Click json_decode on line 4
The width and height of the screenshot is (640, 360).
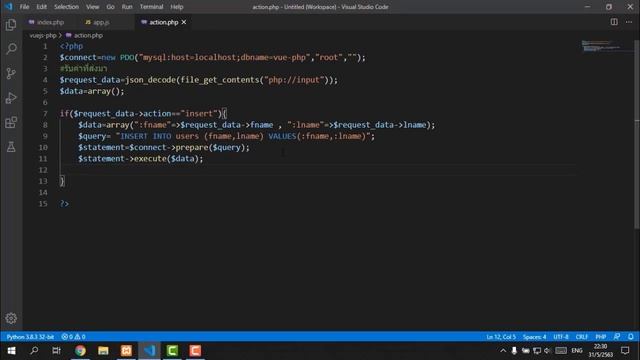(151, 80)
